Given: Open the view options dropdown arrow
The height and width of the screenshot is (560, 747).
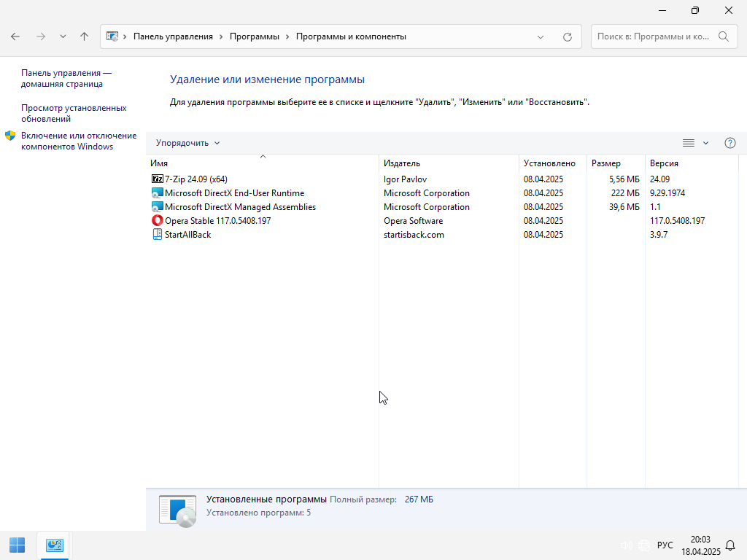Looking at the screenshot, I should tap(705, 143).
